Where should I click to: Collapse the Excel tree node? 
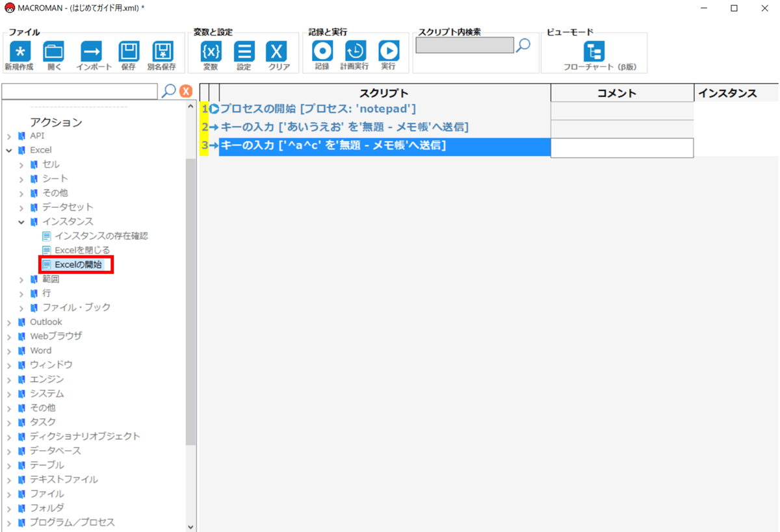coord(9,151)
